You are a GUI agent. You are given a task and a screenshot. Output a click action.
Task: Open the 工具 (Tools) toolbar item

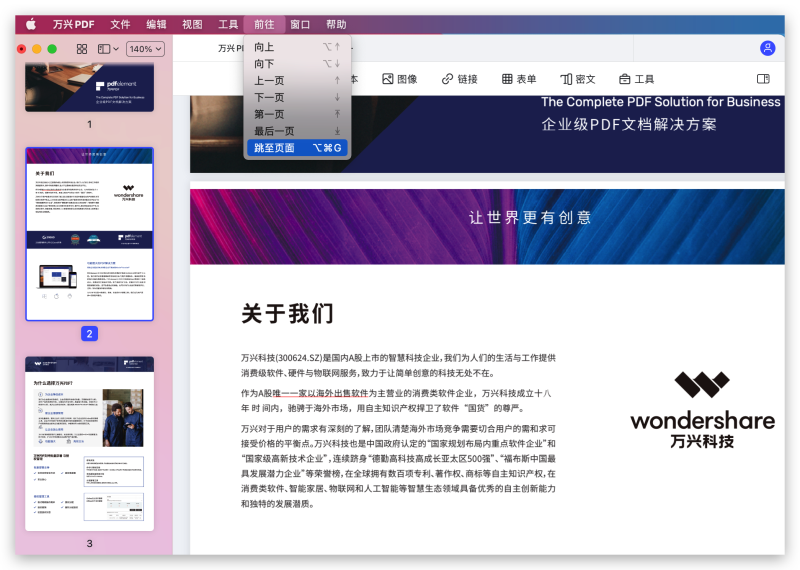(636, 79)
